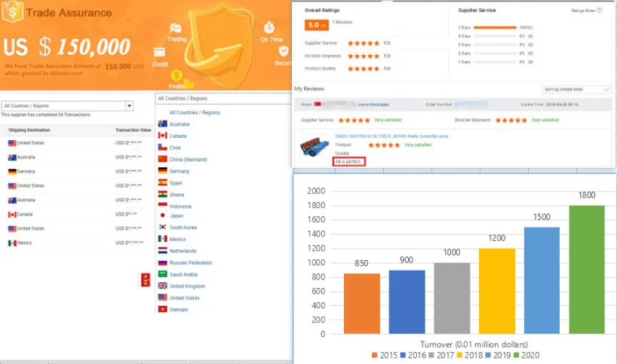Click the Profits dollar coin icon
The image size is (617, 364).
point(177,75)
